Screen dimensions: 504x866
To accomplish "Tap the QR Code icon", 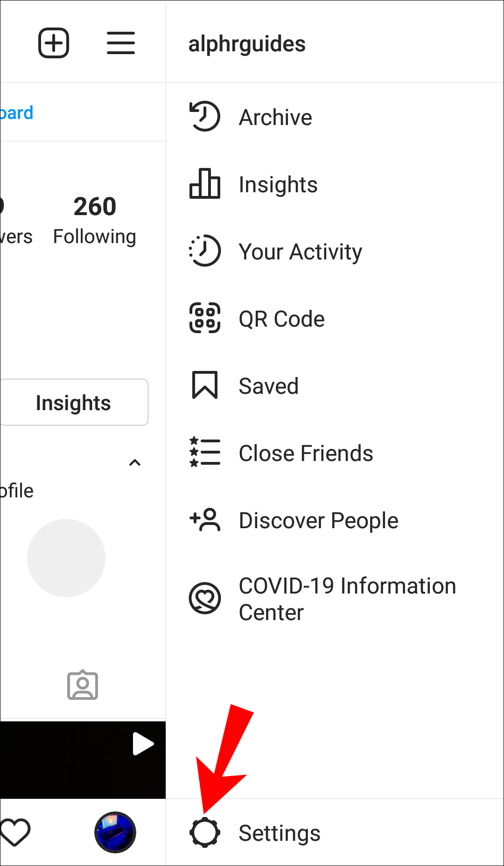I will (x=204, y=318).
